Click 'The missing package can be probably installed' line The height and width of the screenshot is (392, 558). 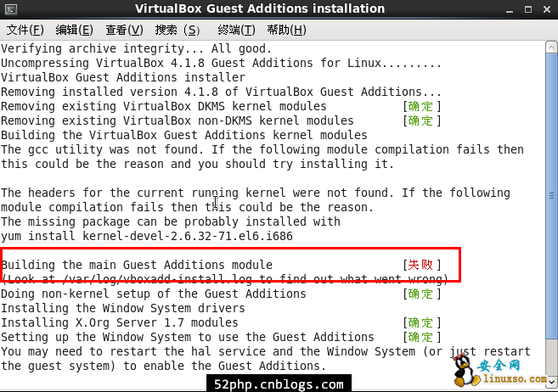(171, 221)
